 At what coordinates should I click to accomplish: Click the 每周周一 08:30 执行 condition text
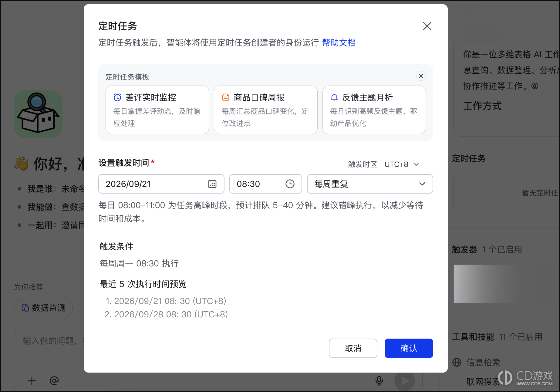click(x=139, y=263)
